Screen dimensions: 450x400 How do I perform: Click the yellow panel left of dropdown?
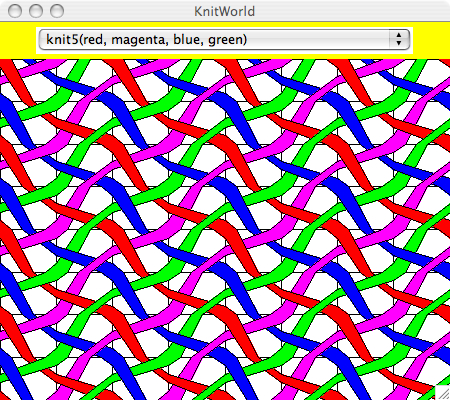18,41
